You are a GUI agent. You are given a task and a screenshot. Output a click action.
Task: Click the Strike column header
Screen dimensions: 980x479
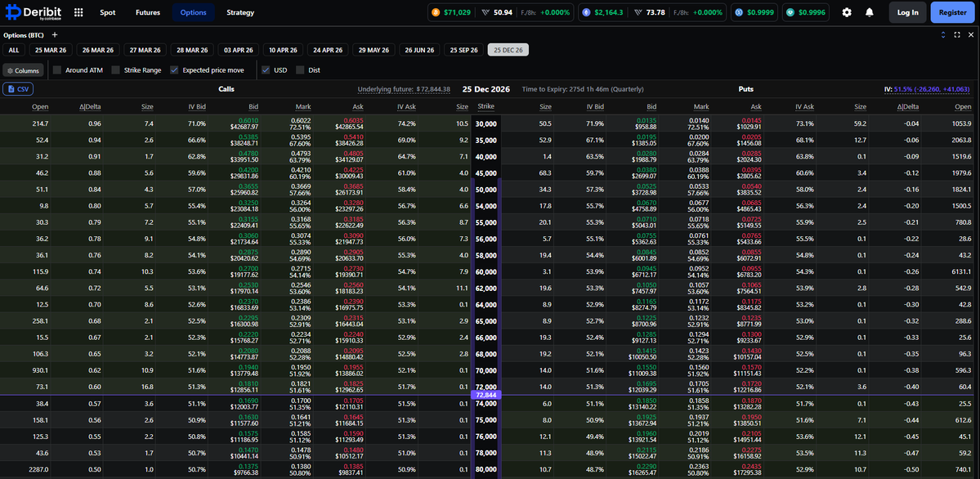click(x=486, y=106)
